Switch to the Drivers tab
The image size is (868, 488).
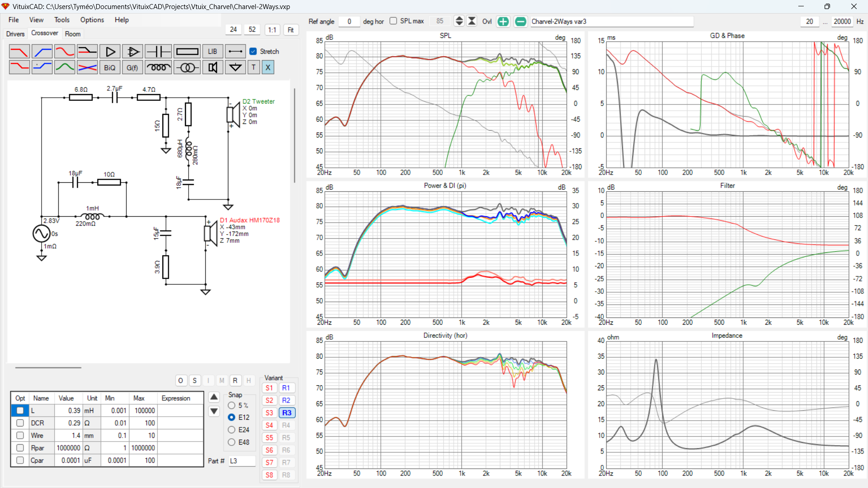pyautogui.click(x=15, y=34)
